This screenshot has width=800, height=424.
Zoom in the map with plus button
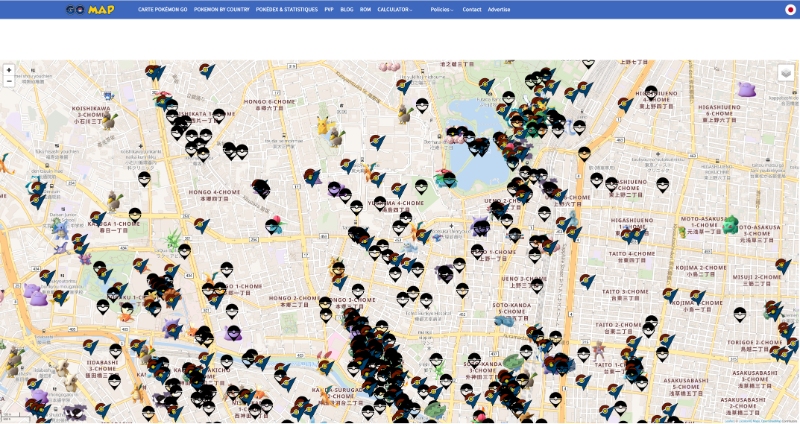point(9,70)
